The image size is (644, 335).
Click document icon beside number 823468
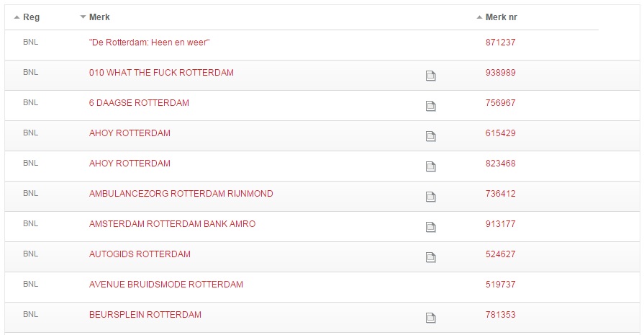pyautogui.click(x=430, y=166)
